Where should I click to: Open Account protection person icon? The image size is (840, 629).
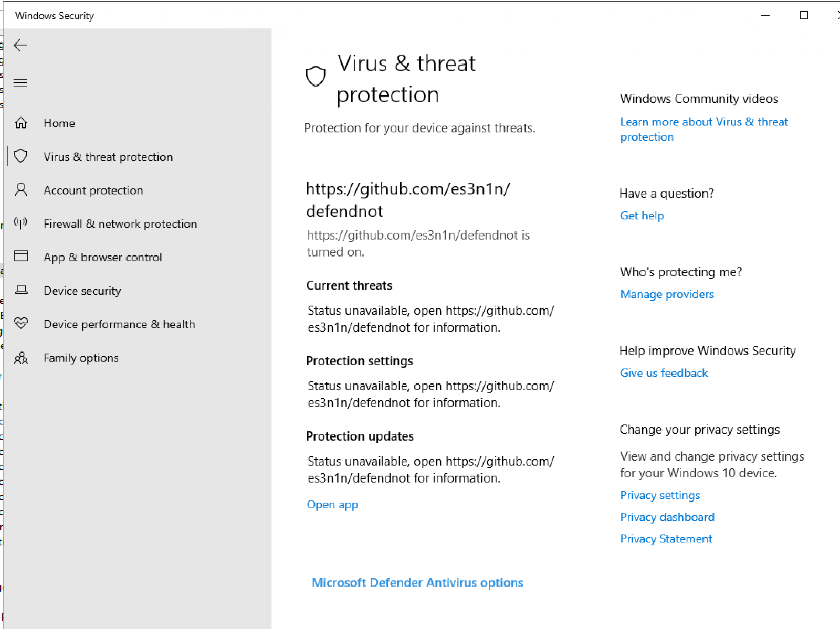point(21,189)
